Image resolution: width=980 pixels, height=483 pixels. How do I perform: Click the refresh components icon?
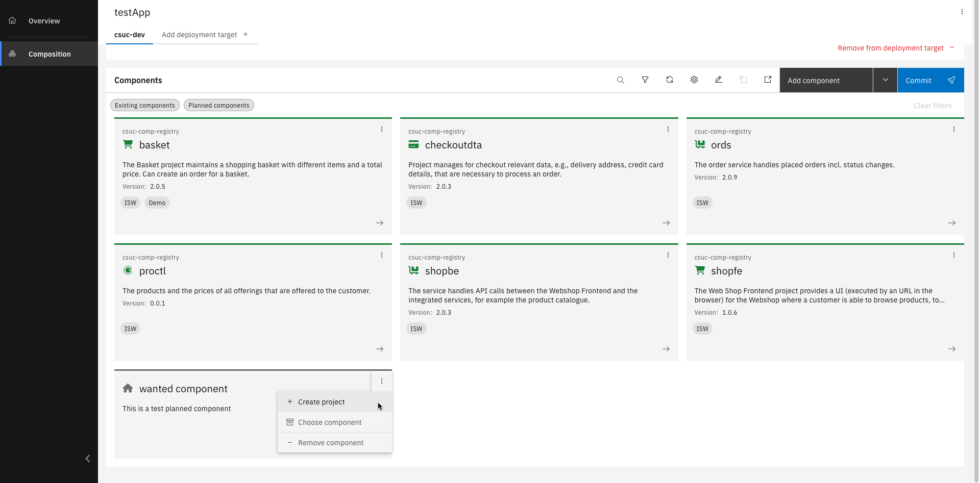[669, 80]
